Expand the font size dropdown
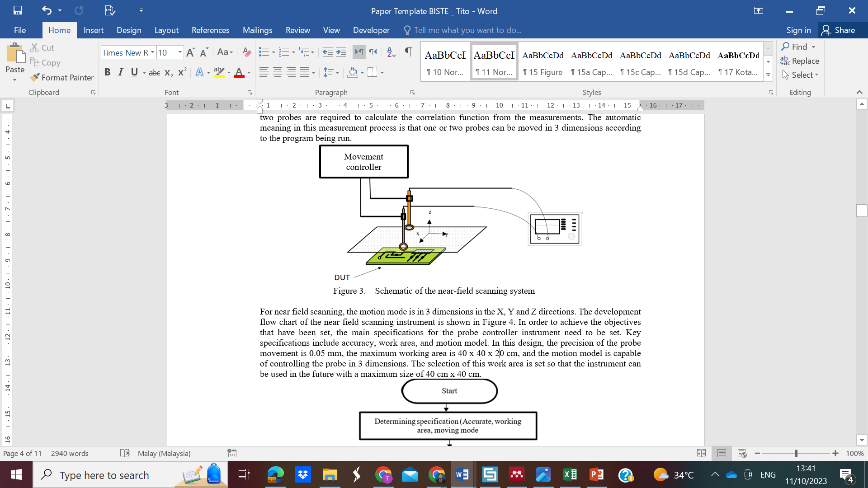The width and height of the screenshot is (868, 488). pyautogui.click(x=180, y=52)
